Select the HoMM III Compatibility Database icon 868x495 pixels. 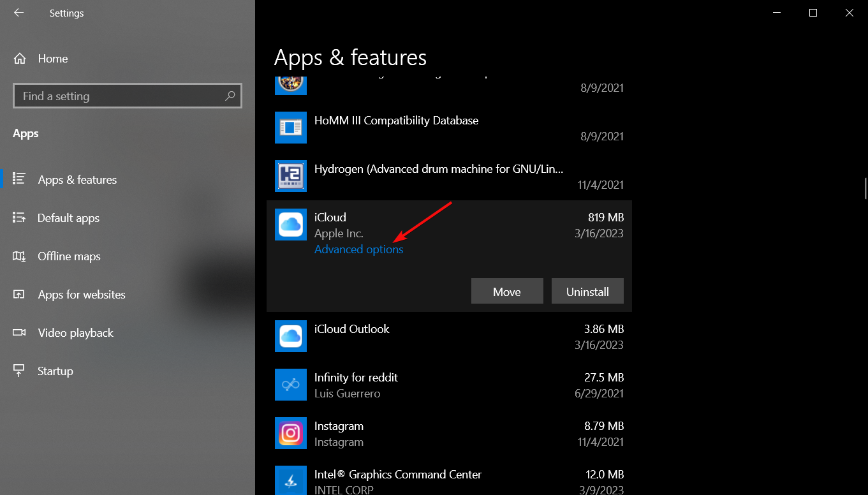point(291,128)
